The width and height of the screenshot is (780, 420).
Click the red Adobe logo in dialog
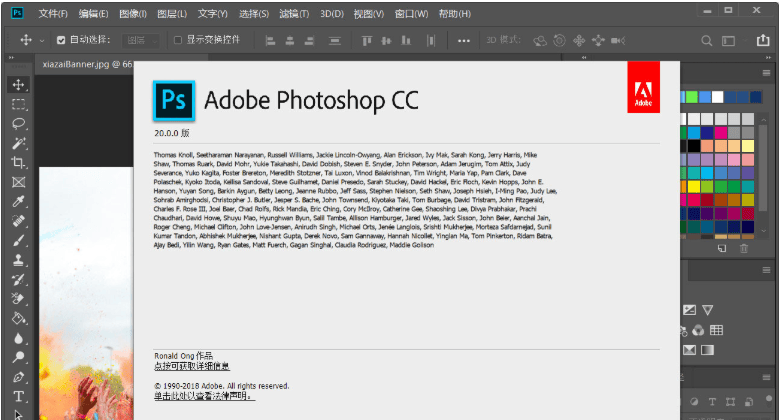pos(643,87)
